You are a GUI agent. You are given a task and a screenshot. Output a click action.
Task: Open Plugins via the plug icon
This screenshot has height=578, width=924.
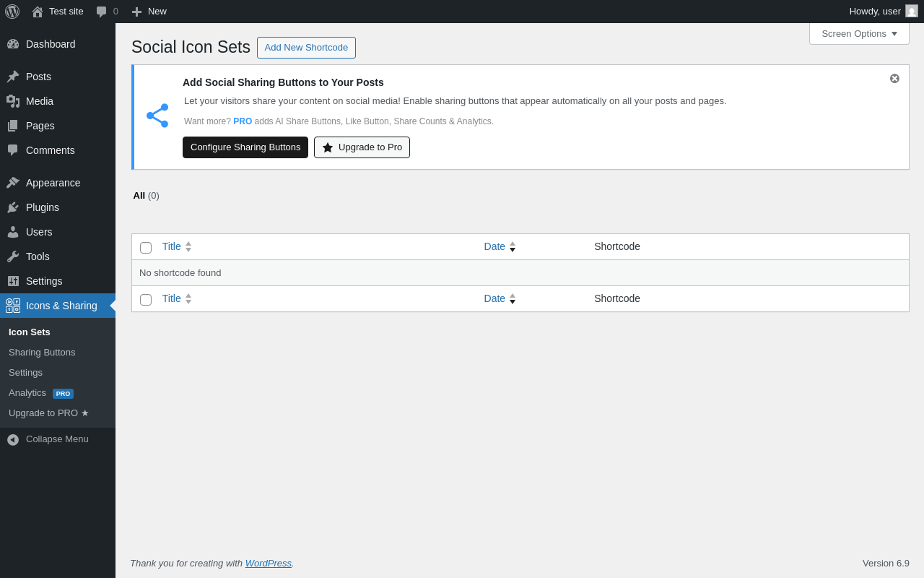point(13,207)
